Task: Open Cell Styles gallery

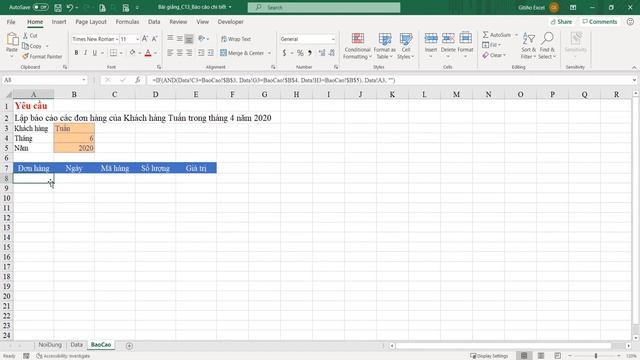Action: pos(406,46)
